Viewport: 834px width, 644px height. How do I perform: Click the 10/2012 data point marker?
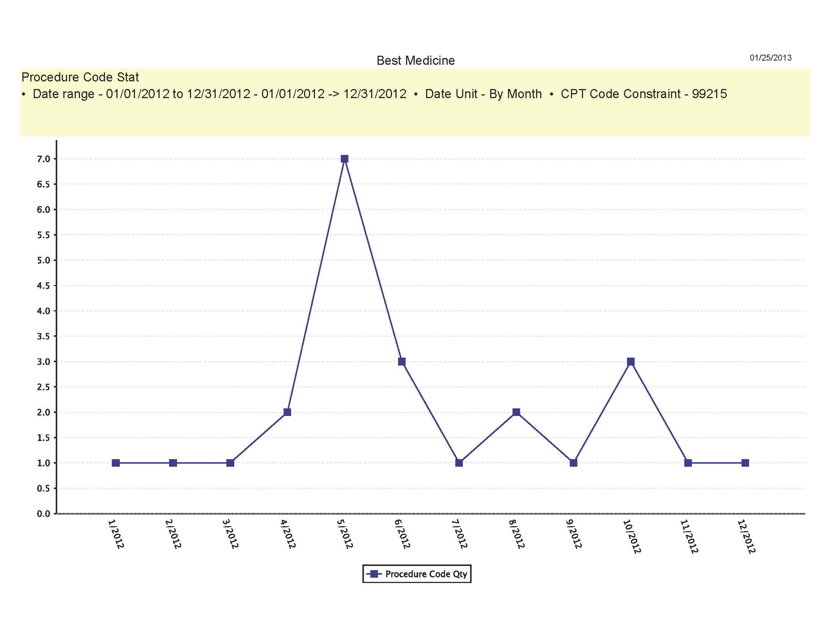click(x=631, y=361)
